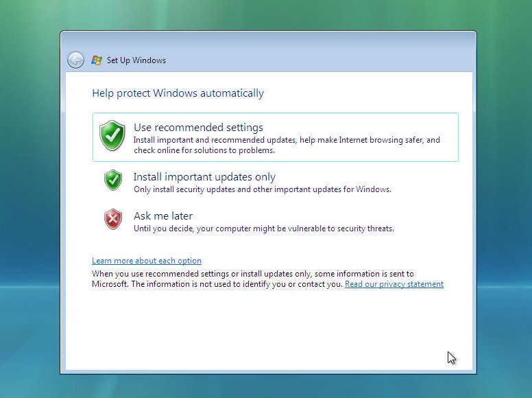This screenshot has height=398, width=532.
Task: Click text "Only install security updates and other important updates"
Action: pyautogui.click(x=263, y=189)
